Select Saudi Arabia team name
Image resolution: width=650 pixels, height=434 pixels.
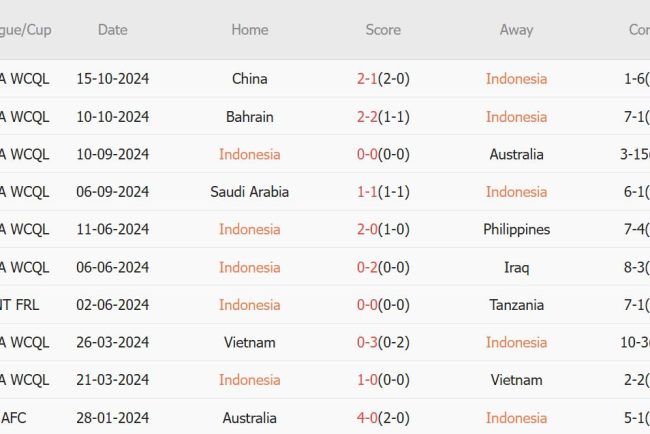(249, 192)
